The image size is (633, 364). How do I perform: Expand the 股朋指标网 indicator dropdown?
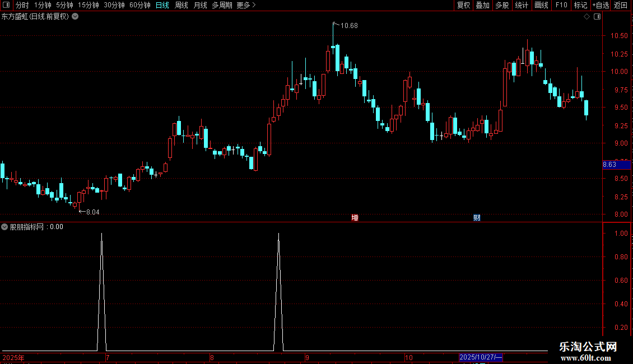[x=4, y=227]
